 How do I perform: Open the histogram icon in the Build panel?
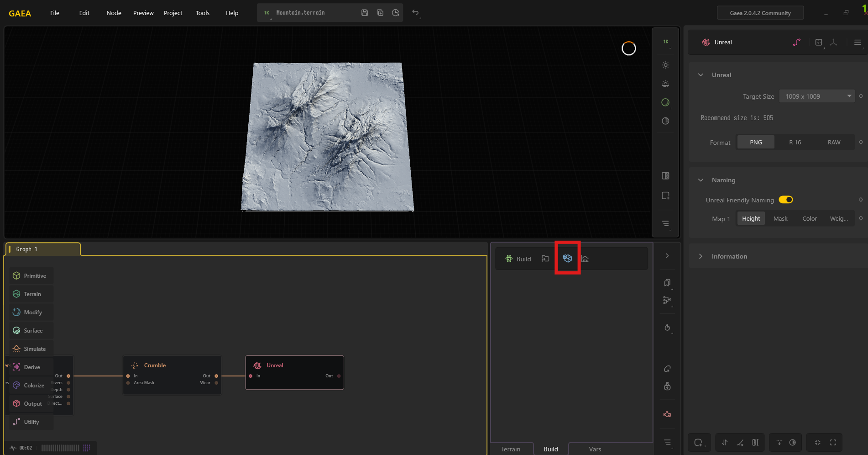[x=585, y=259]
